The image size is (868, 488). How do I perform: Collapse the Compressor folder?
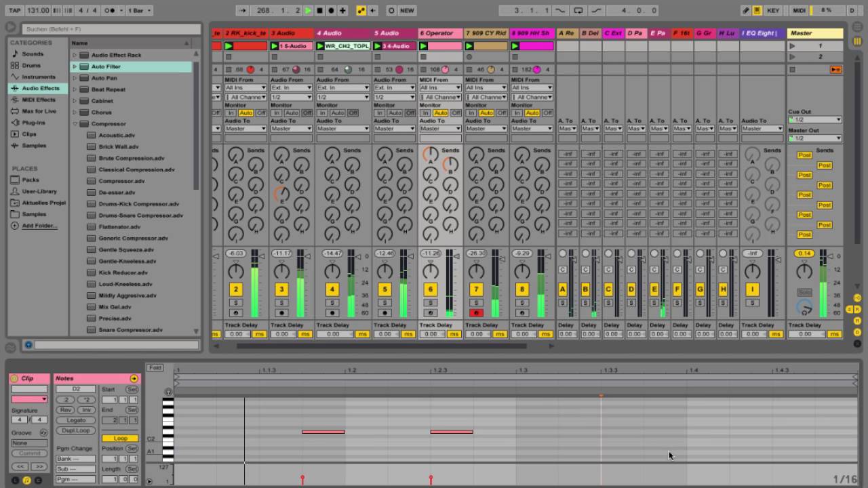75,124
